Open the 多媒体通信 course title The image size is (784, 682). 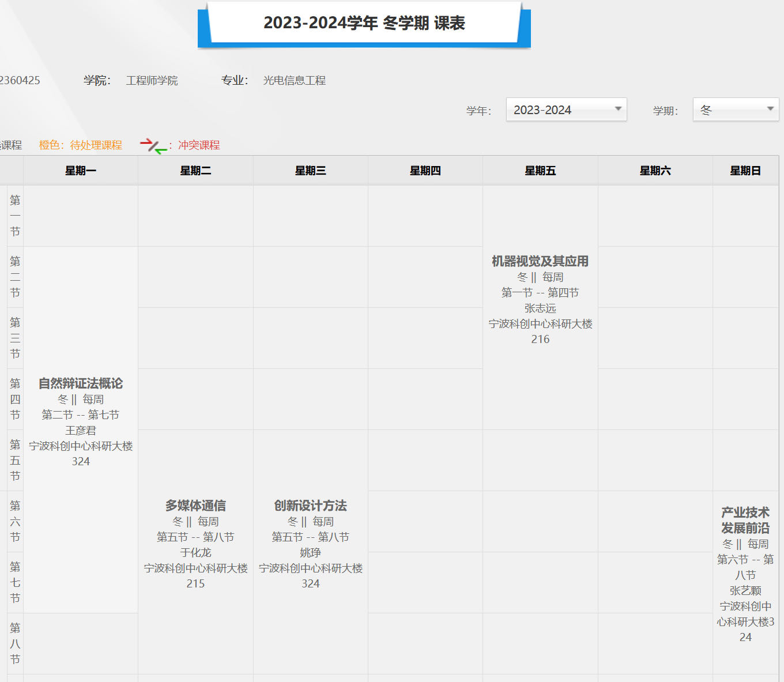[x=195, y=506]
